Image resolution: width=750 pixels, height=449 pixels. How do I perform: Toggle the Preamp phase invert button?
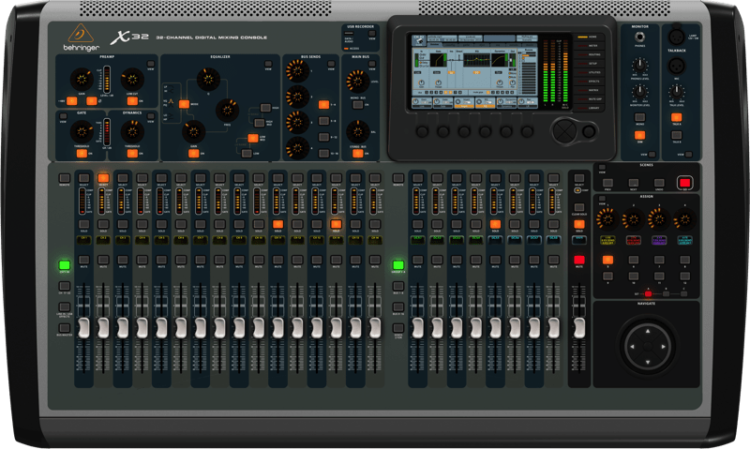(91, 101)
